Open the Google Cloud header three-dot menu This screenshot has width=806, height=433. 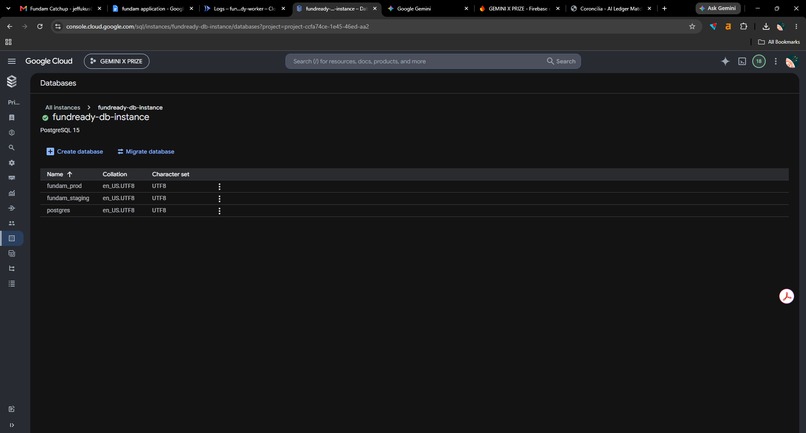(775, 61)
